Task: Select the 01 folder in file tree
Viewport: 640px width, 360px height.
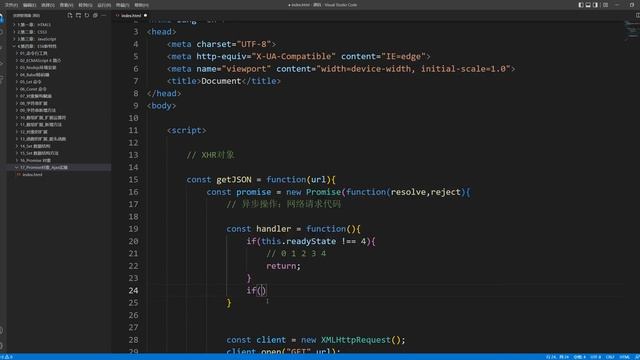Action: [59, 53]
